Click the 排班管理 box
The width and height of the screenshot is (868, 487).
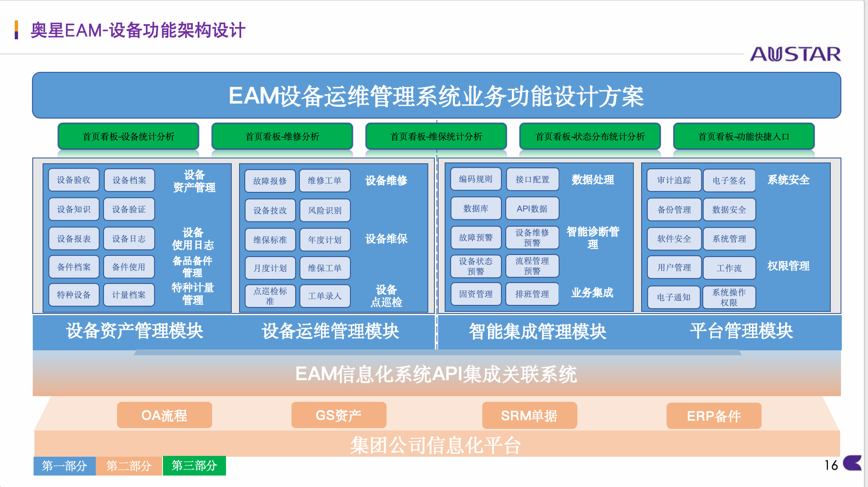click(x=532, y=294)
